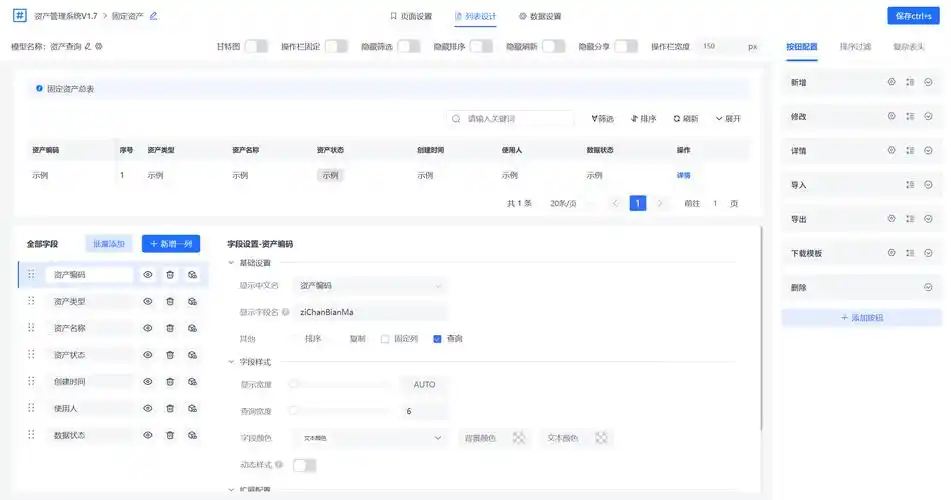951x500 pixels.
Task: Click the 新增一列 button
Action: (171, 244)
